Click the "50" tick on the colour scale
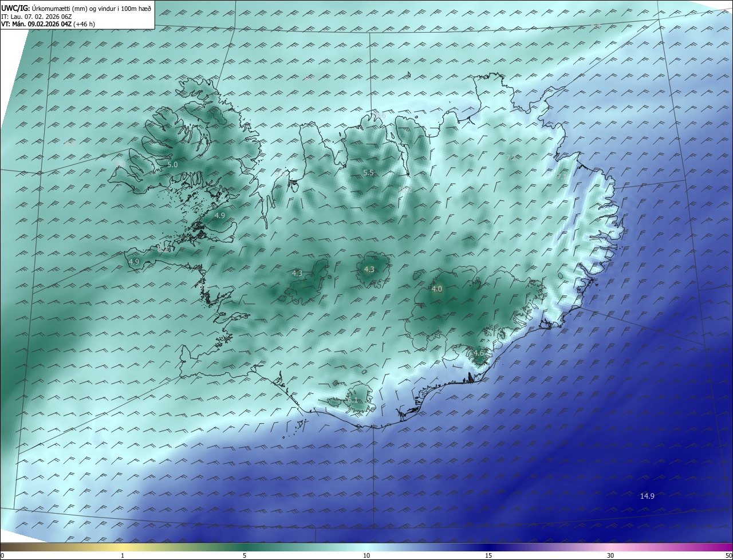The width and height of the screenshot is (733, 560). click(728, 555)
